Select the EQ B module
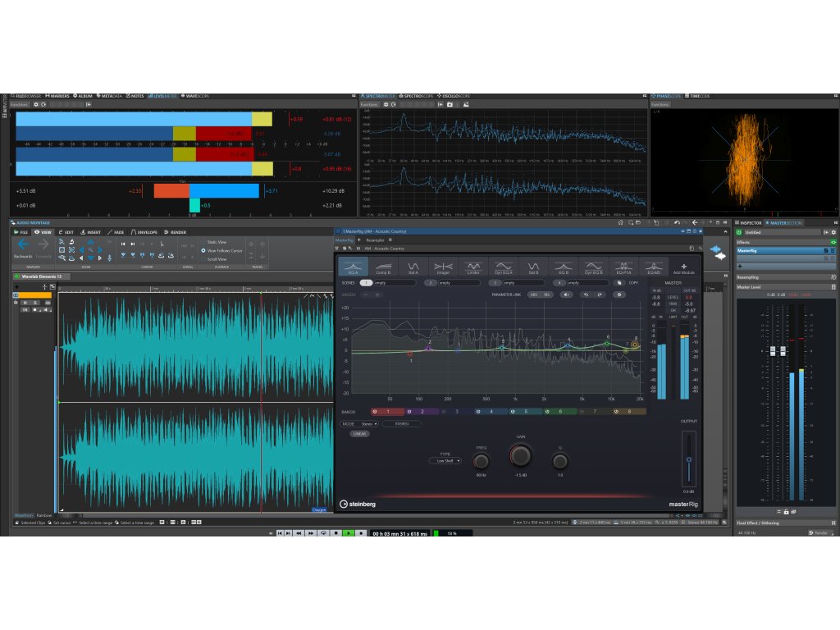The width and height of the screenshot is (840, 630). 563,267
